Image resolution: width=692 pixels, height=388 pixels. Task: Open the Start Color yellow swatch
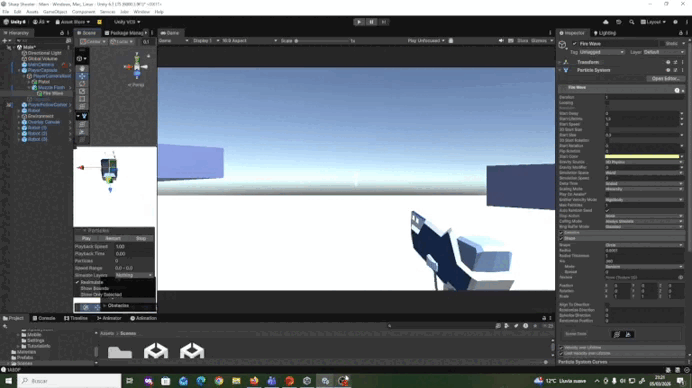pyautogui.click(x=642, y=157)
